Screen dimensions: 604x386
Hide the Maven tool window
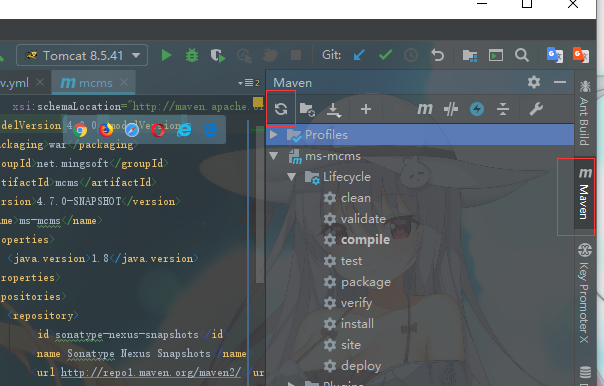560,82
